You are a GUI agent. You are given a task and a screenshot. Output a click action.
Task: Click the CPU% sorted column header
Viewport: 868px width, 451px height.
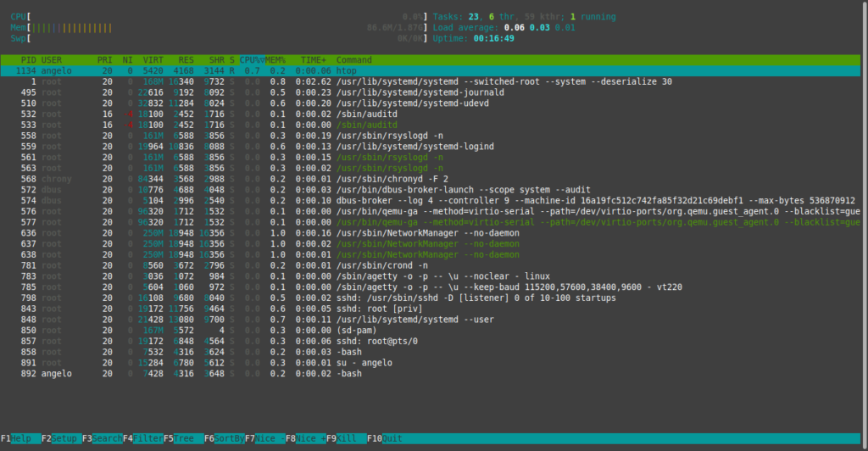252,60
